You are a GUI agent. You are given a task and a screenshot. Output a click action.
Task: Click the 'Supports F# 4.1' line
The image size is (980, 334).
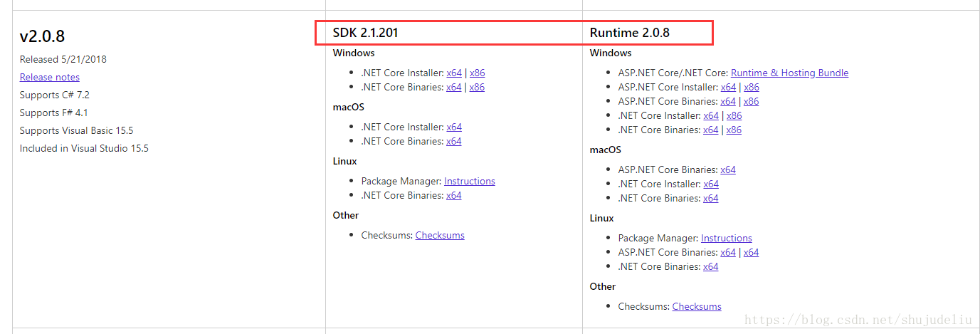[x=54, y=113]
